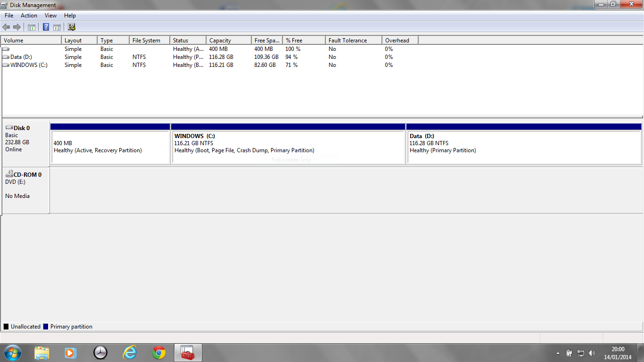Select the 400 MB recovery partition block
644x362 pixels.
click(x=110, y=144)
